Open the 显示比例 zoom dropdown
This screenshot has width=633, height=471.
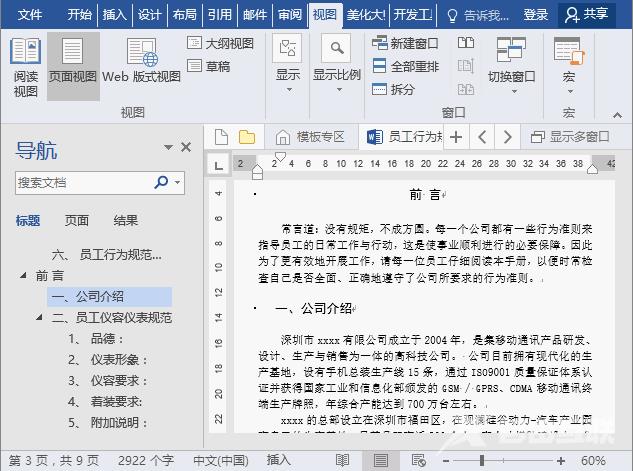[337, 65]
